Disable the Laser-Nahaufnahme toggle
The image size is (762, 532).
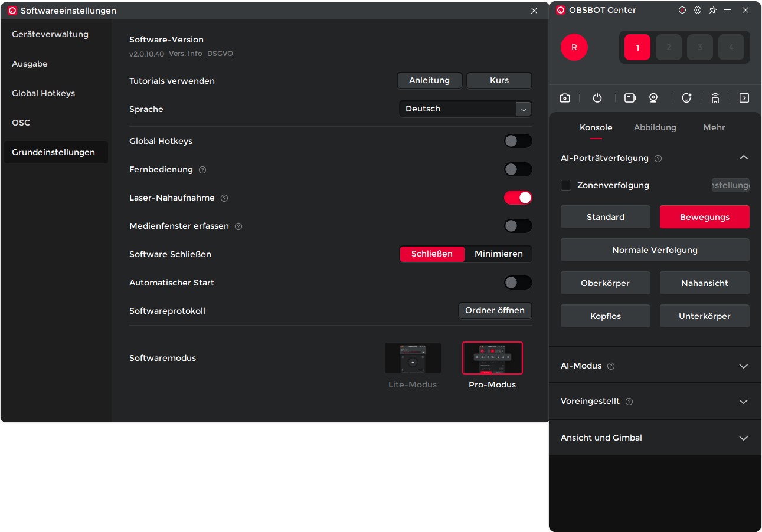point(518,198)
